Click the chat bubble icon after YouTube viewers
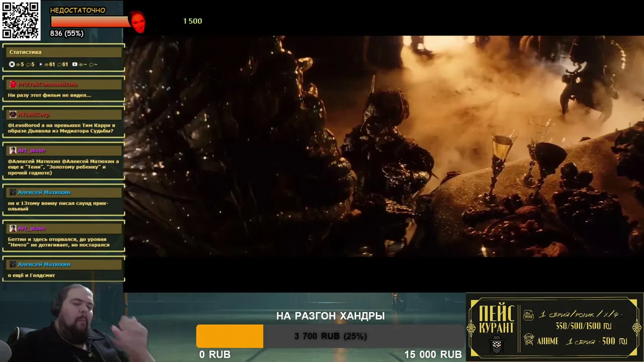 92,64
